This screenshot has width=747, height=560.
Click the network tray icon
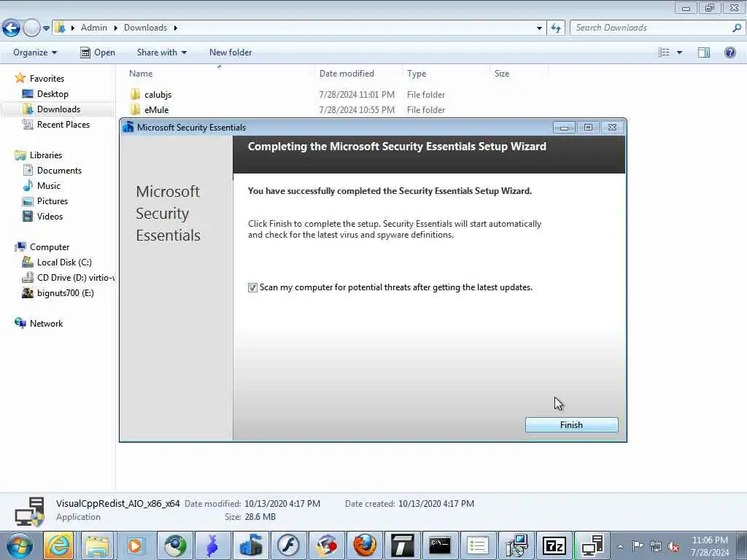pos(656,546)
